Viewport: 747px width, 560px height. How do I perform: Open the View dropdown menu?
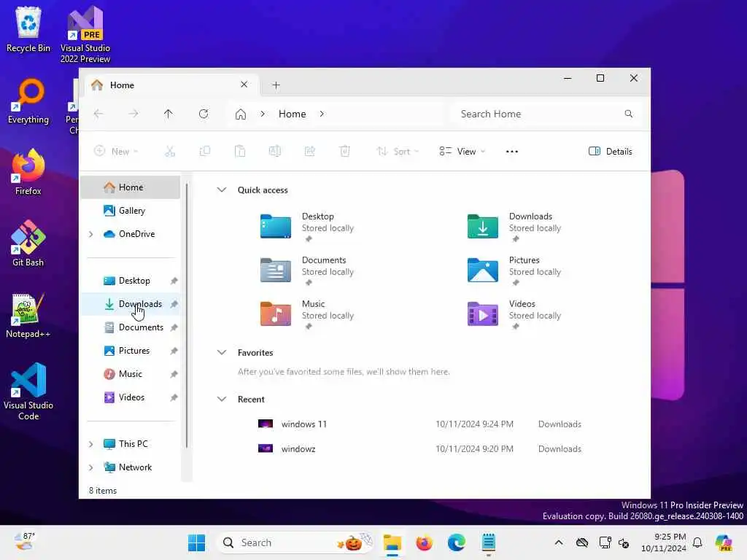462,152
